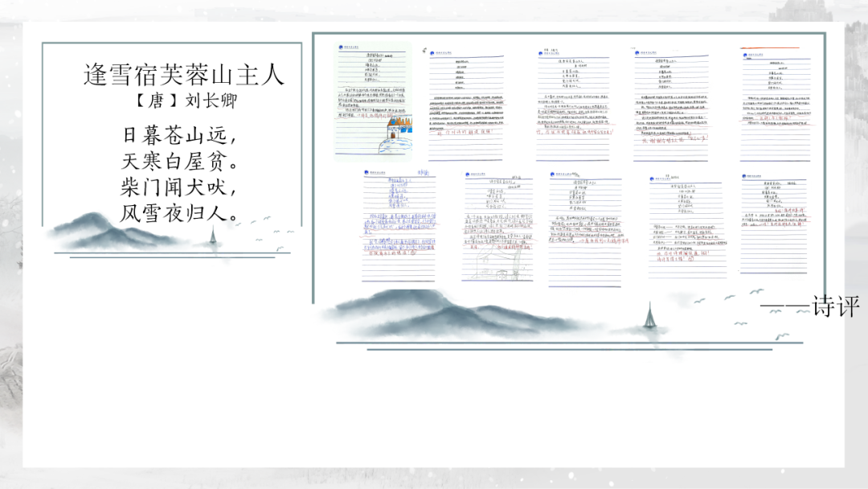Viewport: 868px width, 489px height.
Task: Open the third paper in the bottom row
Action: (x=585, y=228)
